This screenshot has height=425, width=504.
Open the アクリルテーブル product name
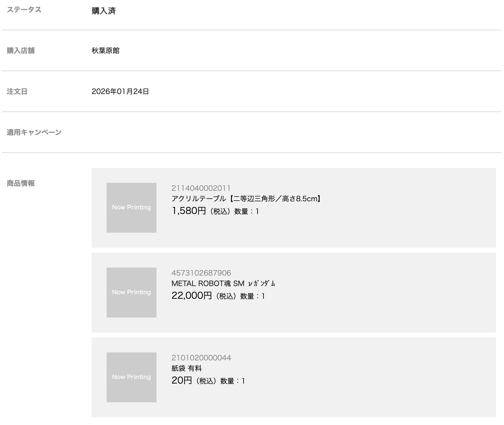(x=246, y=199)
